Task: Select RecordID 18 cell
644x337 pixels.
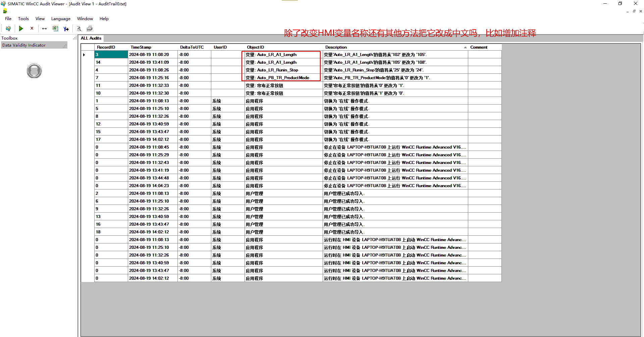Action: tap(111, 232)
